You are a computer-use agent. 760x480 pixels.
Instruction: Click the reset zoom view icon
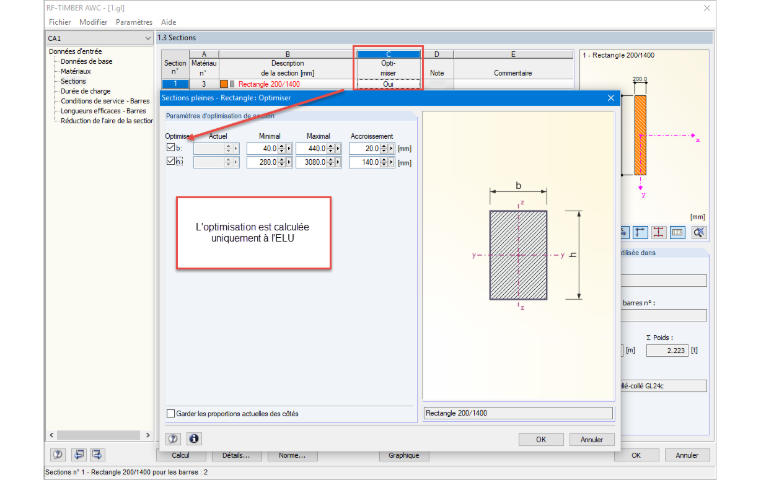698,232
